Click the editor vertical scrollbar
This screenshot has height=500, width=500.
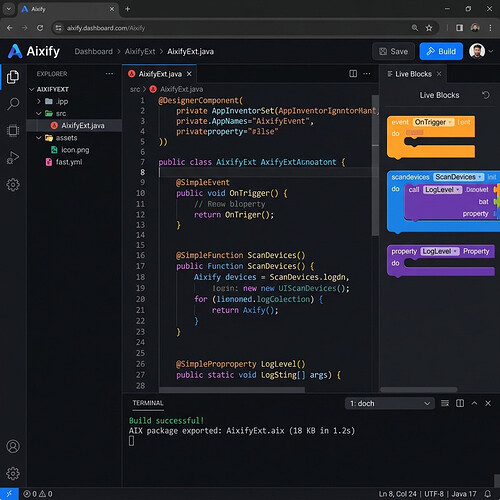coord(375,165)
